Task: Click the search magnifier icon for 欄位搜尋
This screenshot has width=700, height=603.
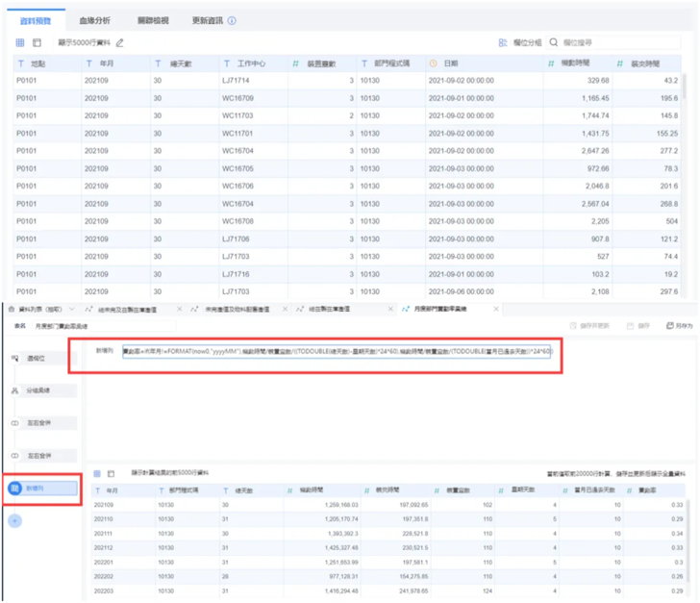Action: pyautogui.click(x=553, y=43)
